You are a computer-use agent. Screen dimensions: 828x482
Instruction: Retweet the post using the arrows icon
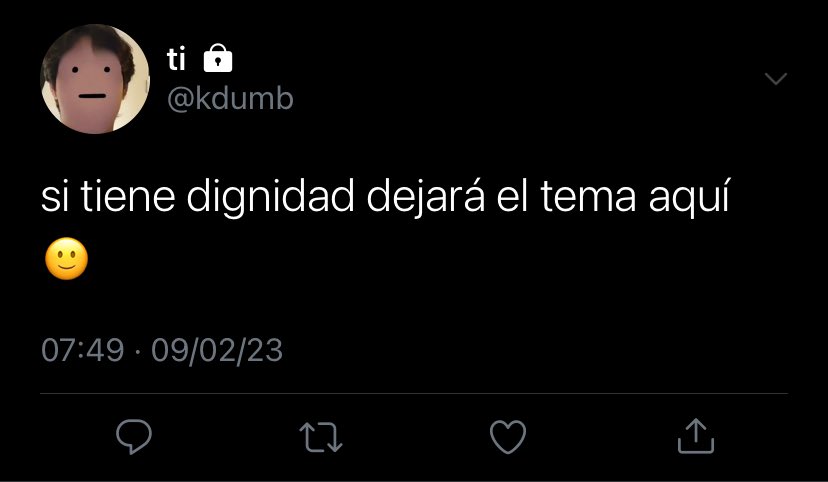click(x=321, y=437)
